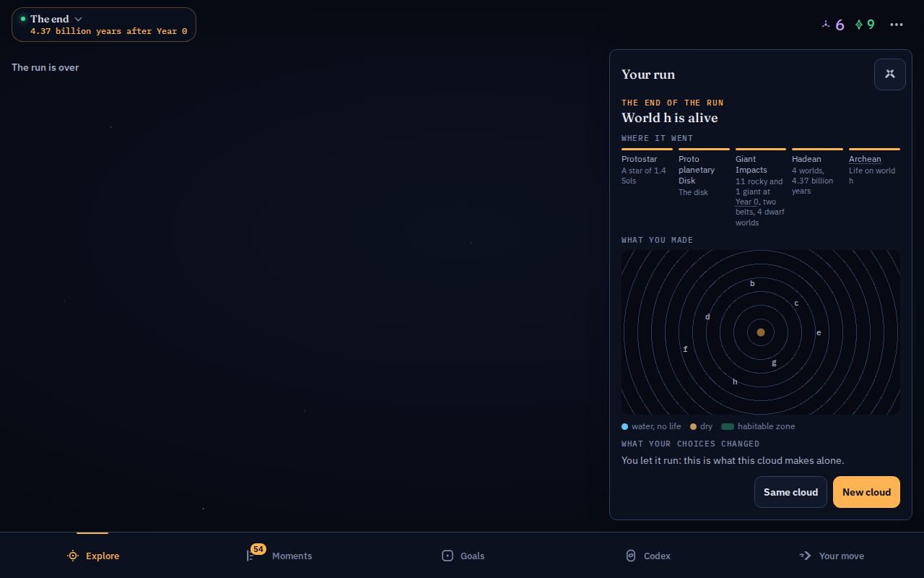Start over with the New cloud button

pyautogui.click(x=866, y=492)
